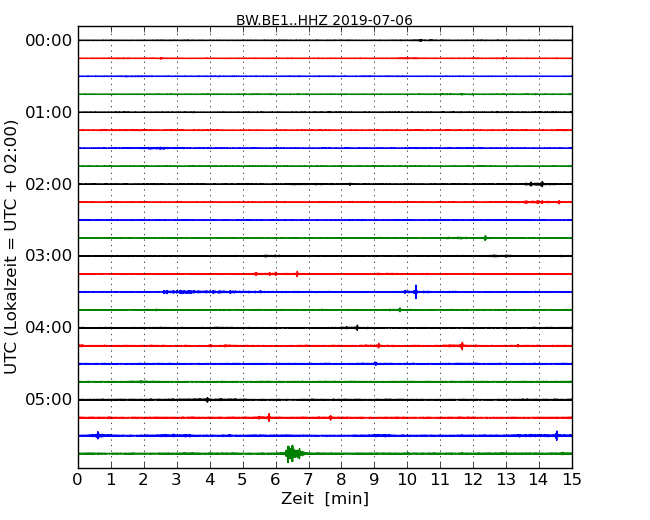Click the black marker near minute 8.5 at 04:00

click(357, 328)
